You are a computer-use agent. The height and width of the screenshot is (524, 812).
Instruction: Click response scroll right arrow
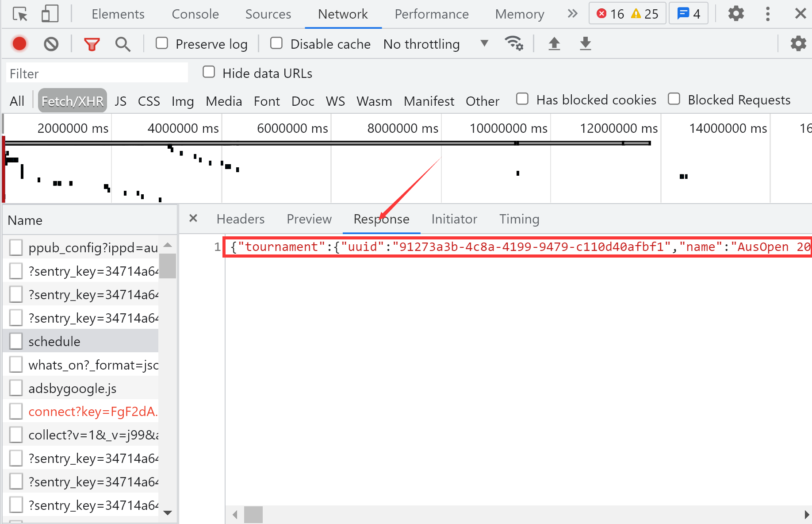pos(807,515)
